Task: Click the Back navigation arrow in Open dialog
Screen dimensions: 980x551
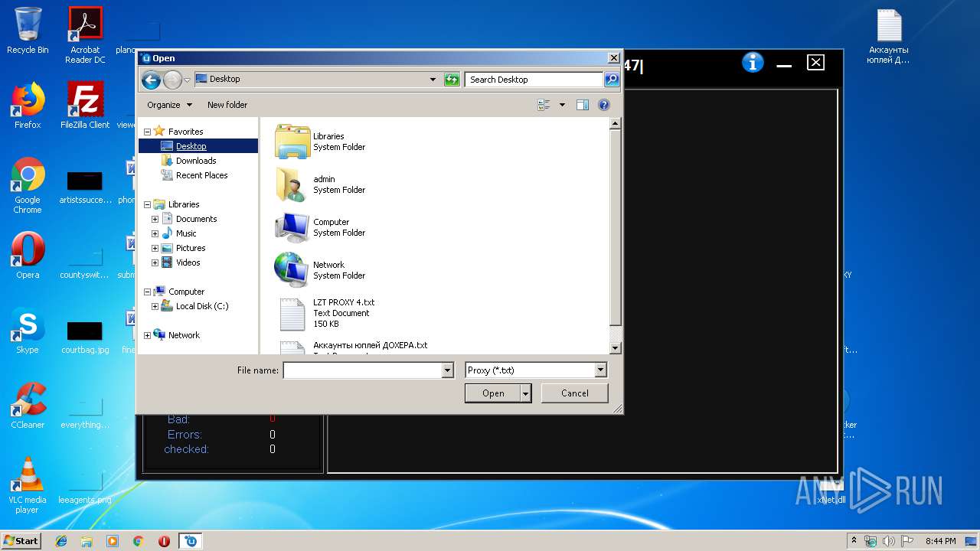Action: click(x=151, y=80)
